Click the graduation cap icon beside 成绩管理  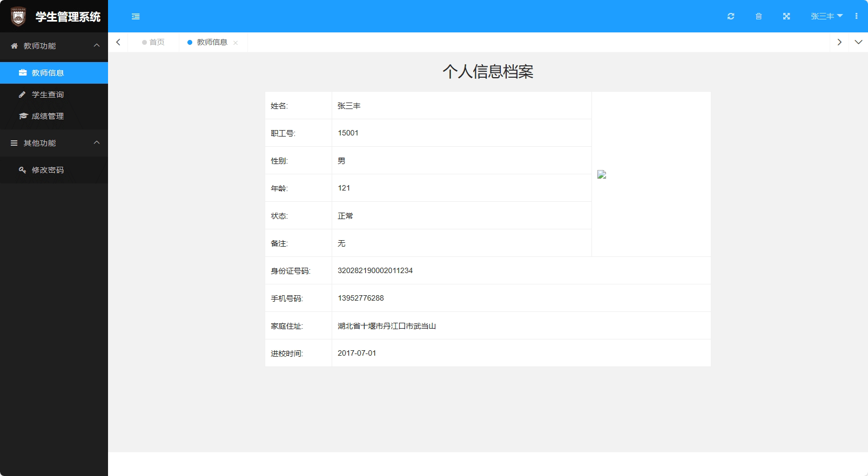click(x=23, y=116)
